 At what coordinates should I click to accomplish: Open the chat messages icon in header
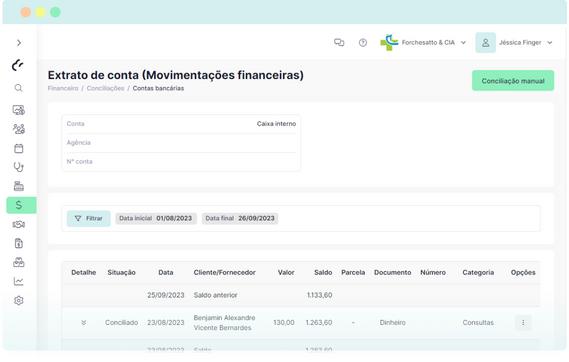(x=339, y=43)
